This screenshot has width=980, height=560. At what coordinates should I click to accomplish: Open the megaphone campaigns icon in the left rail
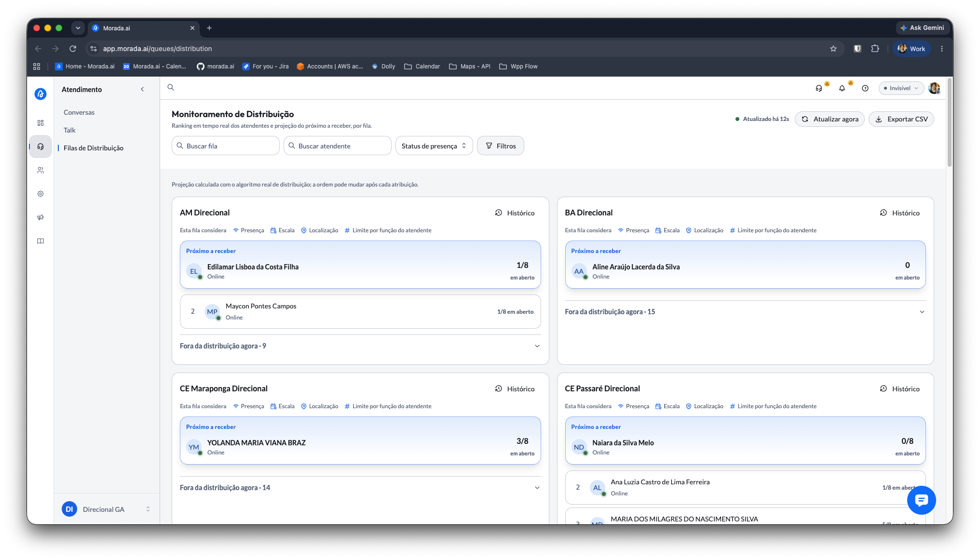[x=41, y=217]
